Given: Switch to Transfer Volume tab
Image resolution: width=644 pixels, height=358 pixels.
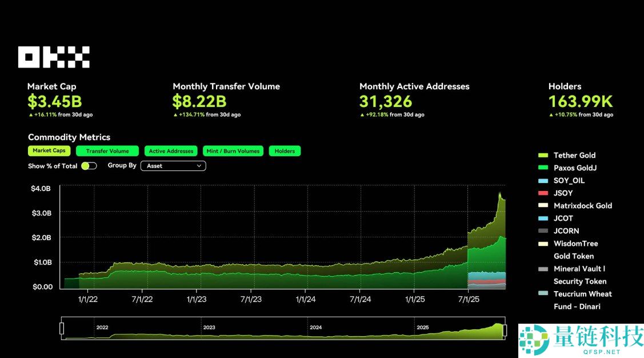Looking at the screenshot, I should 107,151.
